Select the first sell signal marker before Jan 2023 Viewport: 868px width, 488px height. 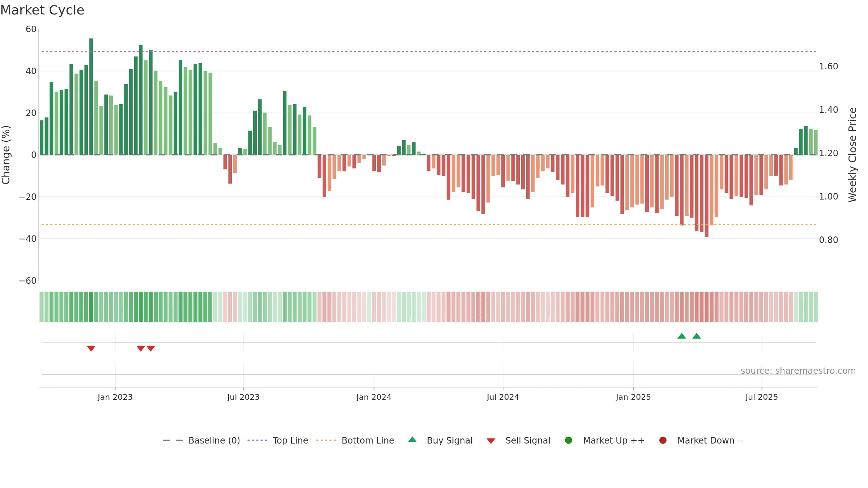tap(91, 348)
